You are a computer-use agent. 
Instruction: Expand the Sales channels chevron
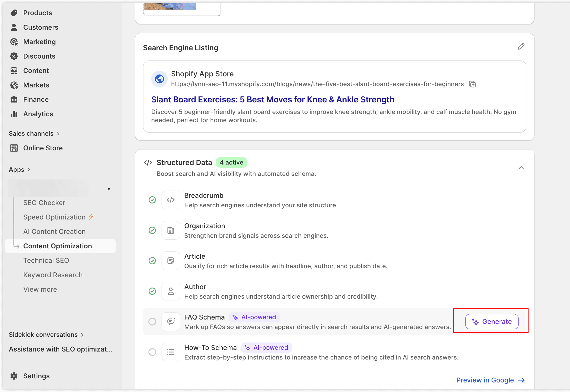point(58,134)
